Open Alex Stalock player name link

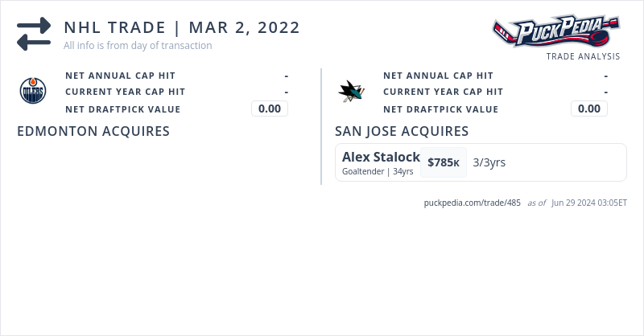(381, 157)
